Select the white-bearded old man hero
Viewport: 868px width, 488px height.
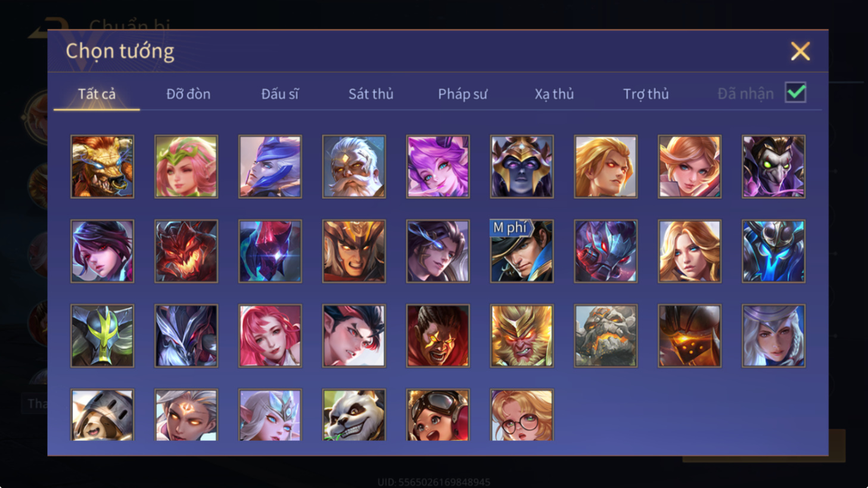point(354,166)
